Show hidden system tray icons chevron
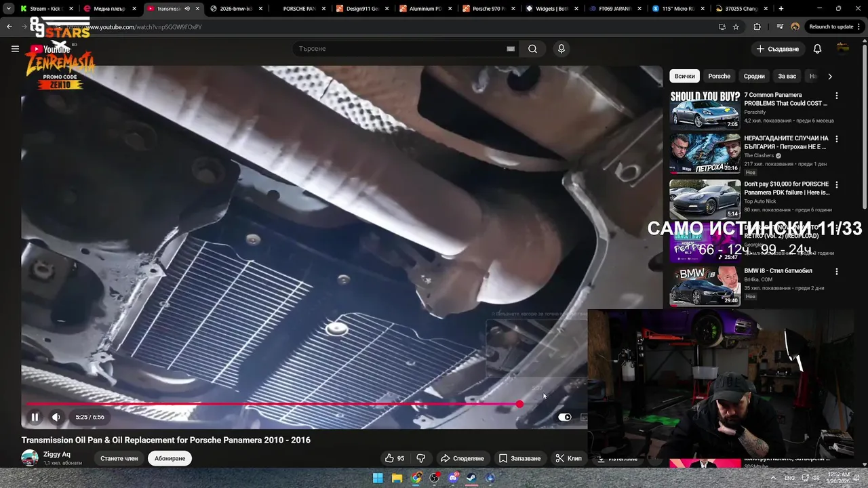Viewport: 868px width, 488px height. [x=773, y=478]
